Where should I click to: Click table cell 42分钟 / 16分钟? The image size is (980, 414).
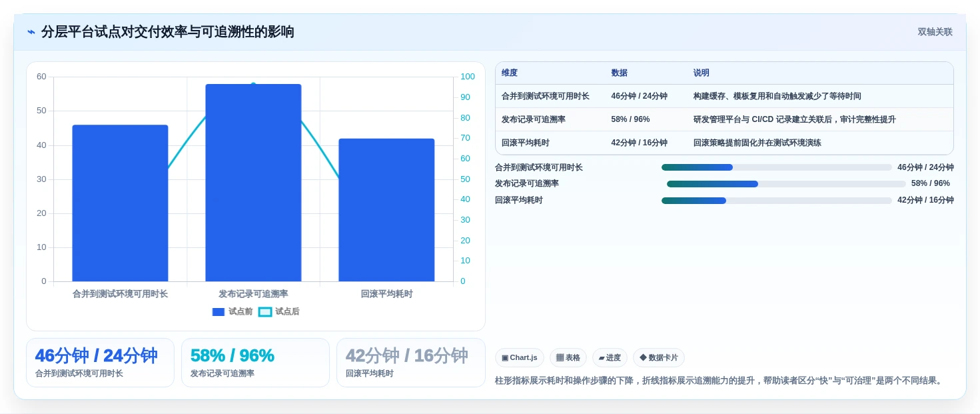pyautogui.click(x=639, y=143)
